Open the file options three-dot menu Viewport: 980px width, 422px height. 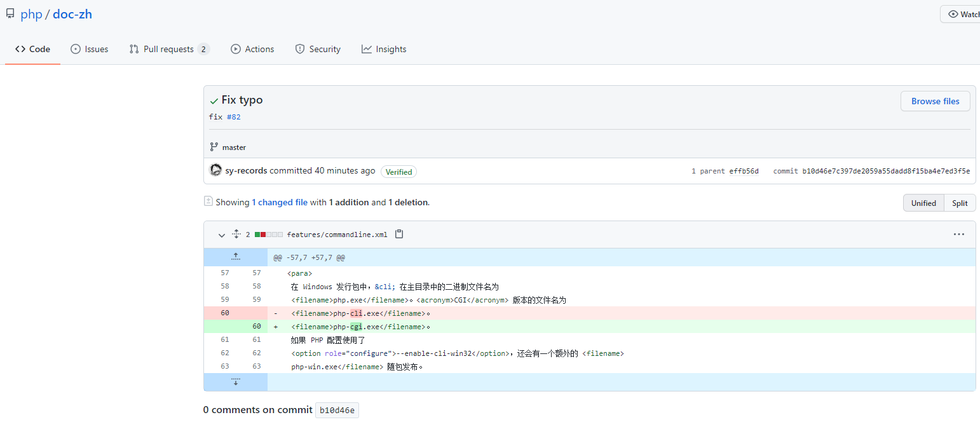click(x=958, y=234)
